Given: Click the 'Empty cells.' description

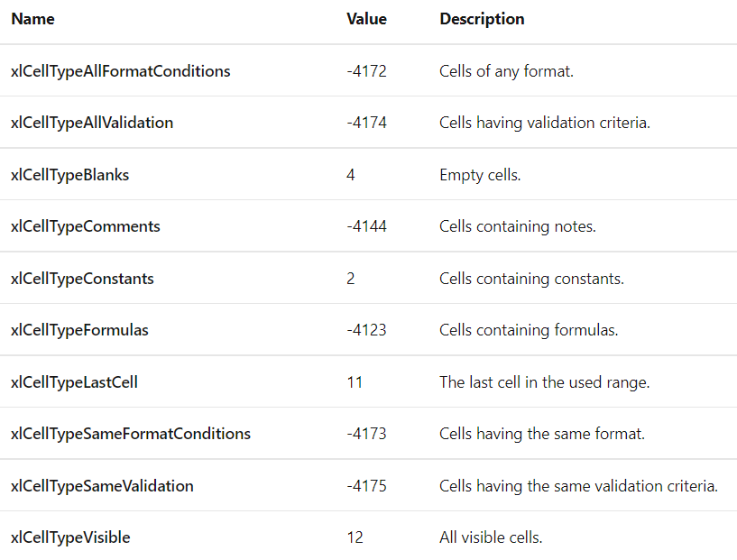Looking at the screenshot, I should 480,175.
